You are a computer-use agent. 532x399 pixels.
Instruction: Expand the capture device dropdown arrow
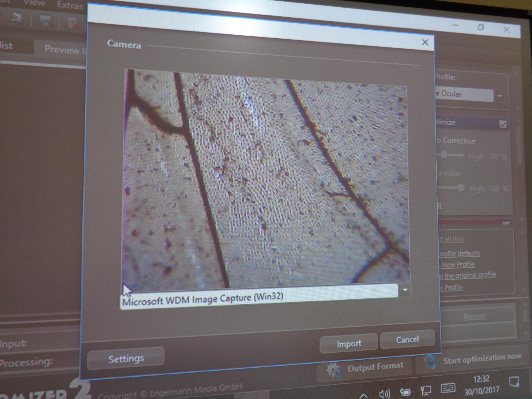405,290
